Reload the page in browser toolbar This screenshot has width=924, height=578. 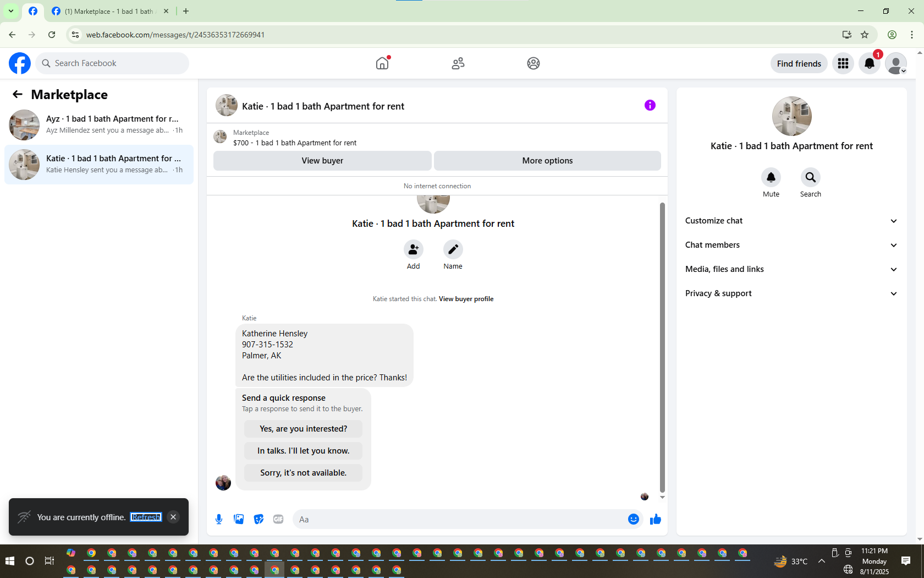click(x=52, y=35)
